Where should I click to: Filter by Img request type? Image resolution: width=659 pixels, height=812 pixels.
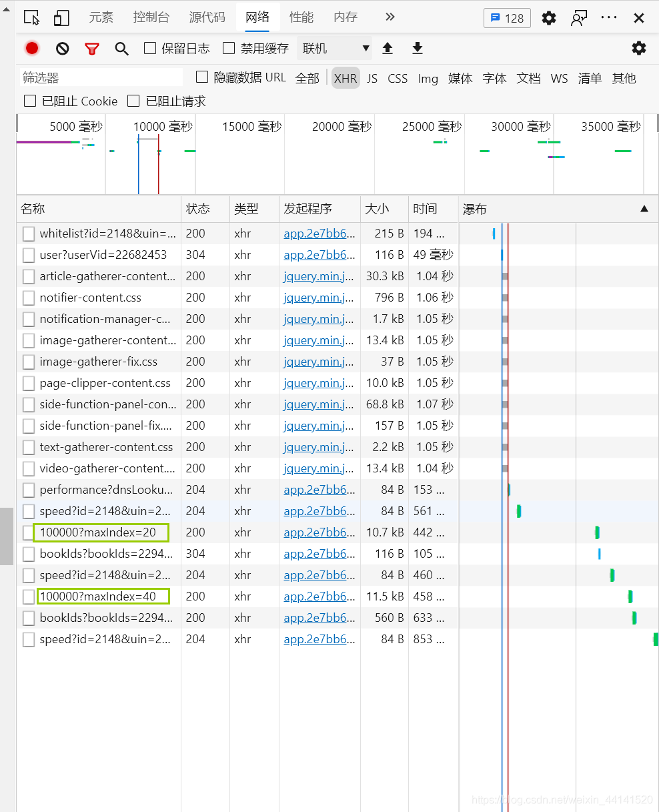tap(428, 78)
